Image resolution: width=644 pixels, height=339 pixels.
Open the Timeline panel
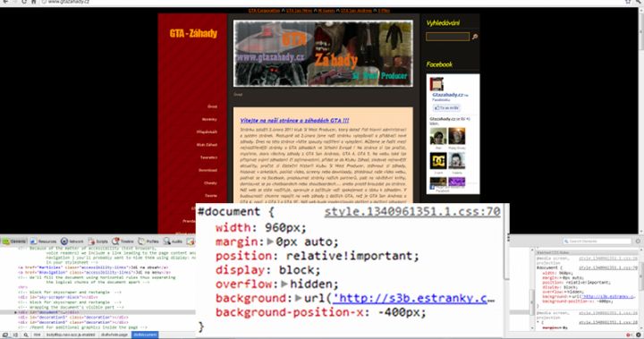pos(123,242)
